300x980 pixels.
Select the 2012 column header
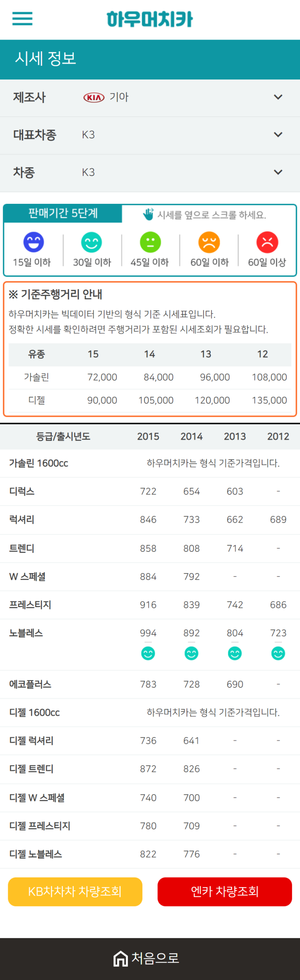(278, 436)
